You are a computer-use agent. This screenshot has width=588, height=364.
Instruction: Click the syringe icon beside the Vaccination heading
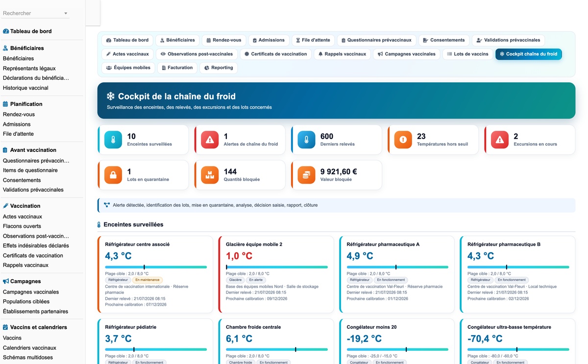[5, 206]
